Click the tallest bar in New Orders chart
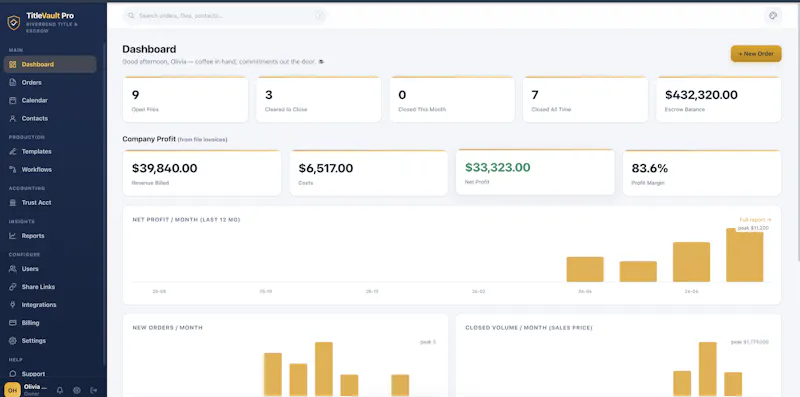800x397 pixels. coord(324,369)
